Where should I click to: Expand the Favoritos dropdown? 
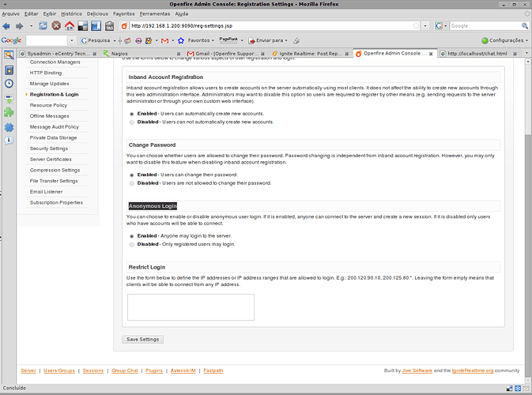click(213, 41)
